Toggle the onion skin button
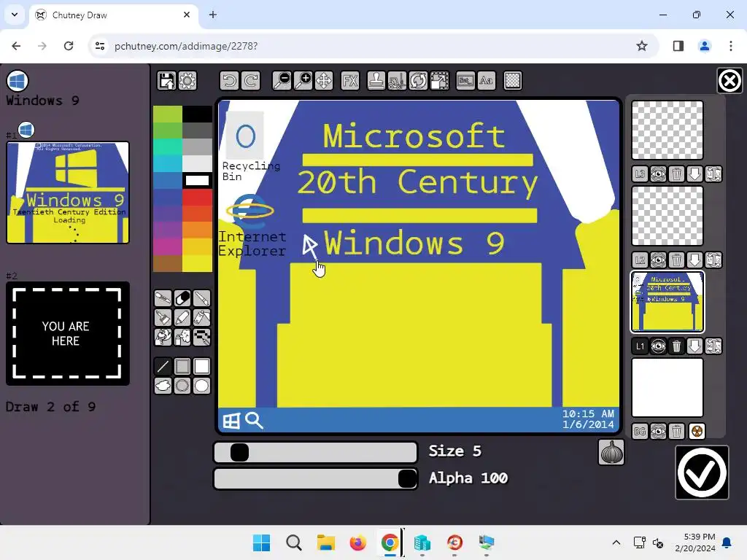This screenshot has width=747, height=560. click(611, 452)
